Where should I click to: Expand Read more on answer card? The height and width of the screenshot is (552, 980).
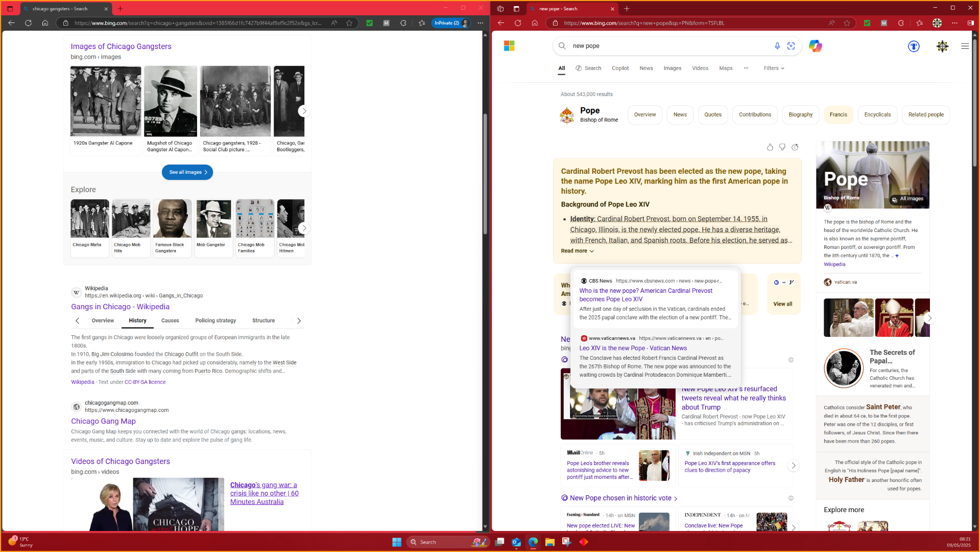point(578,251)
